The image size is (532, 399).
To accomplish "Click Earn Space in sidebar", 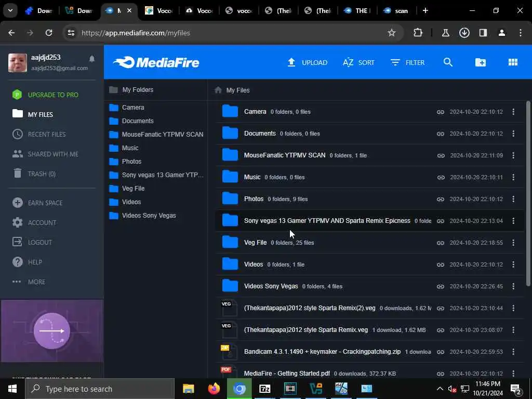I will pyautogui.click(x=37, y=203).
